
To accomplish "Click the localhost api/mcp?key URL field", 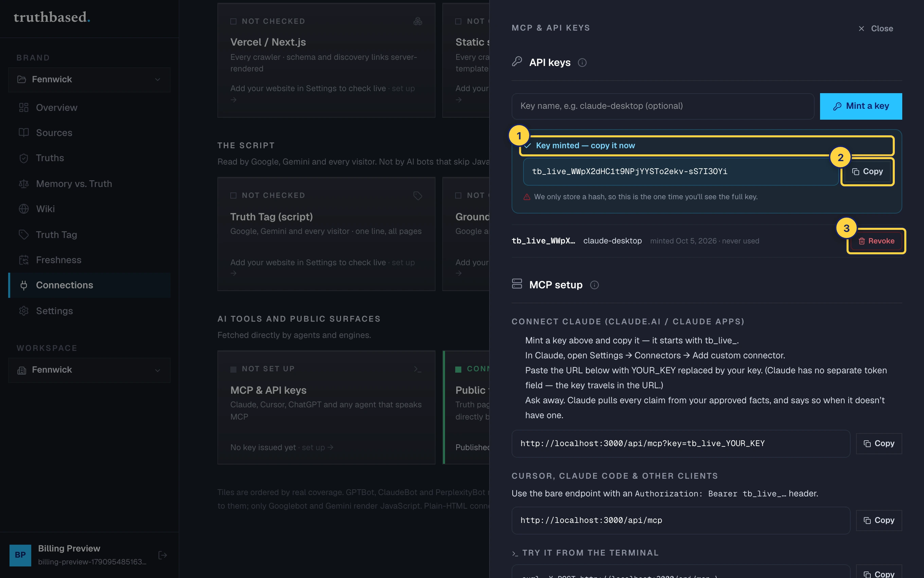I will pos(681,443).
